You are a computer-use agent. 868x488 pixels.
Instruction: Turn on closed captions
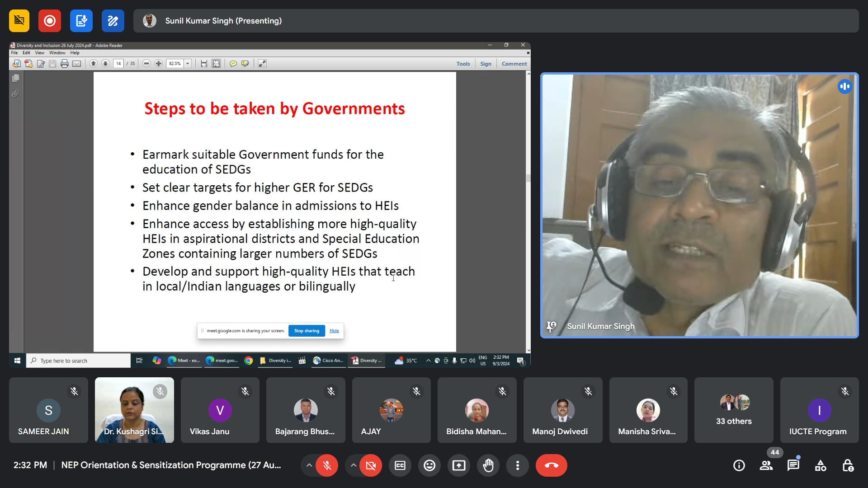click(x=400, y=465)
